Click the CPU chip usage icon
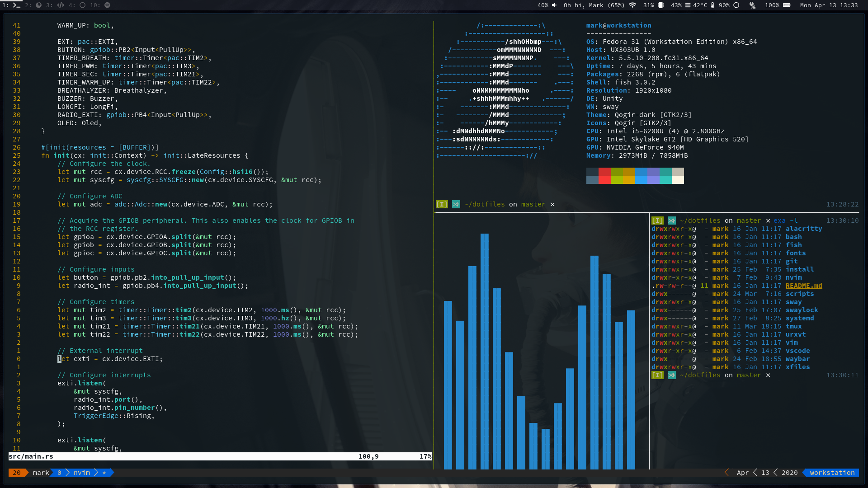 pyautogui.click(x=660, y=5)
